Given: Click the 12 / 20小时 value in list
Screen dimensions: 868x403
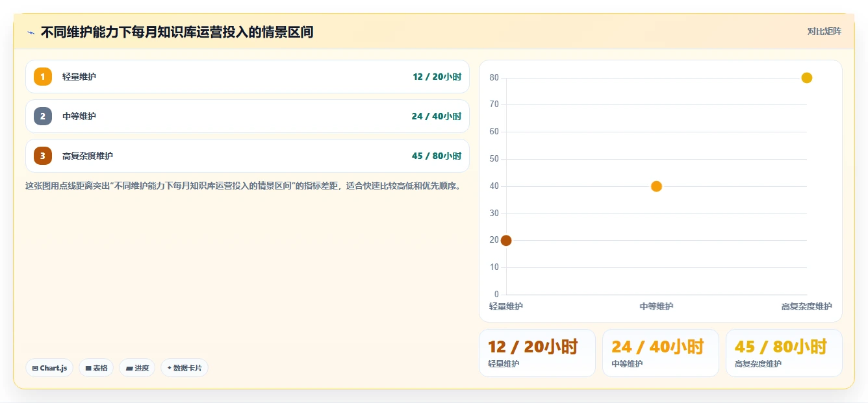Looking at the screenshot, I should coord(437,77).
